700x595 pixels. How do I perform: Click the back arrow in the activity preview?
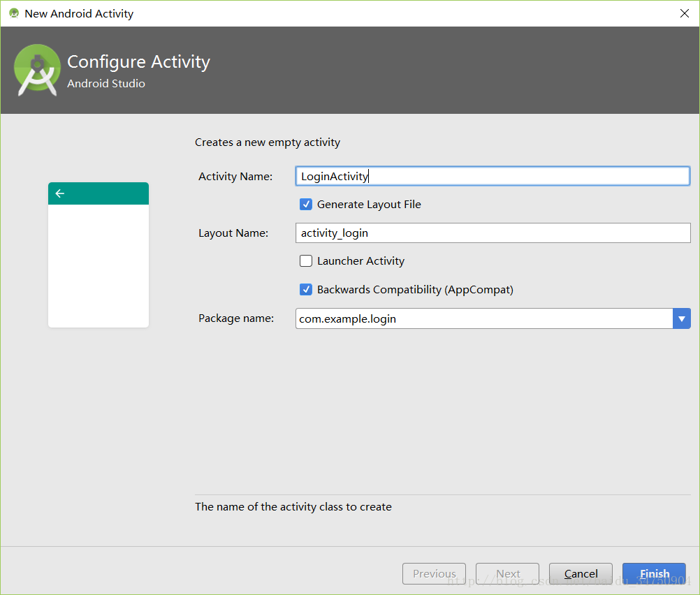[x=59, y=193]
